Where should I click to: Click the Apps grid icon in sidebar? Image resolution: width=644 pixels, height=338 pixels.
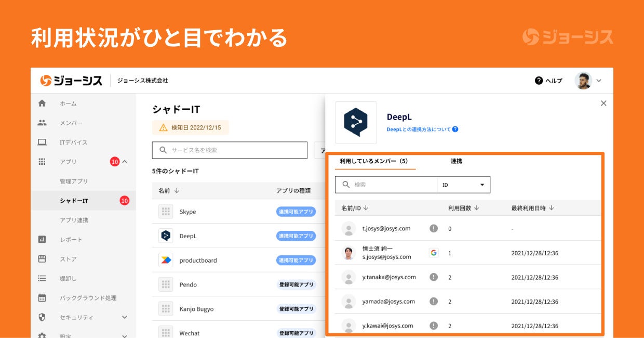point(42,162)
